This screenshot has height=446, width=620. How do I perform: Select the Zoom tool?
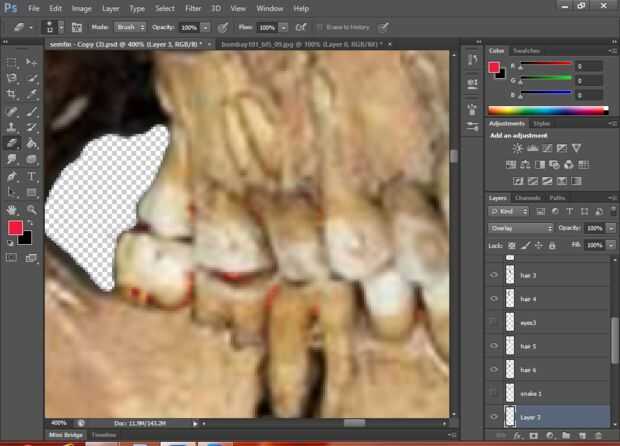[31, 209]
